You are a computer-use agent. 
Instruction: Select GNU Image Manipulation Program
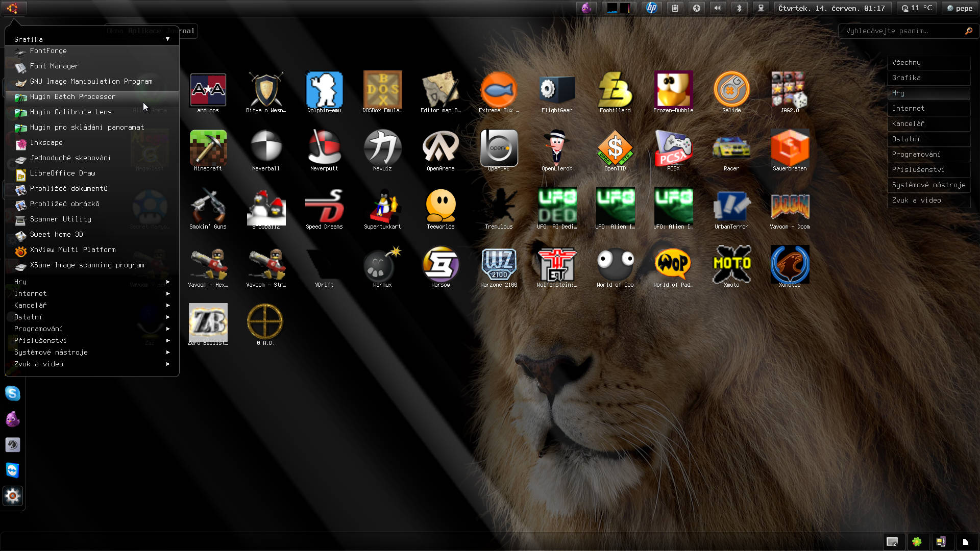pyautogui.click(x=92, y=82)
